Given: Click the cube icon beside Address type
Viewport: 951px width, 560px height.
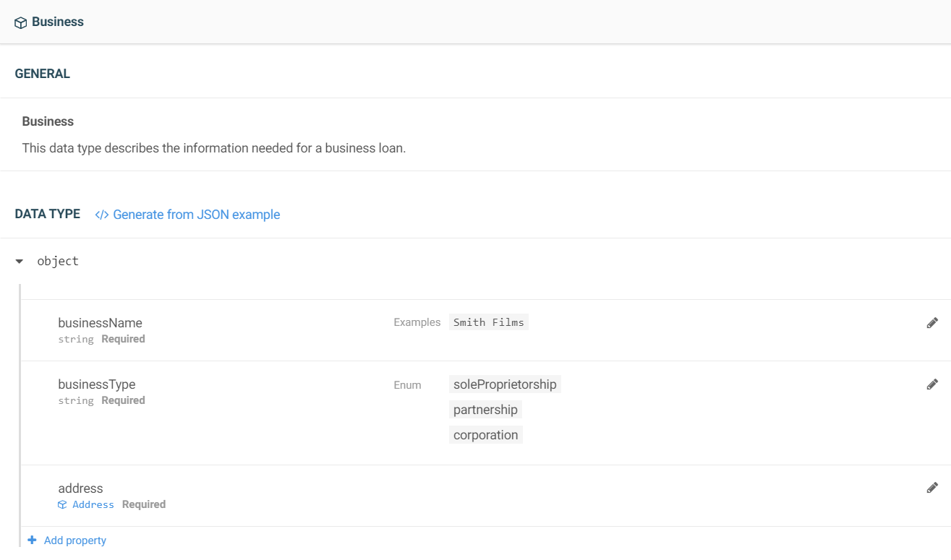Looking at the screenshot, I should coord(62,505).
